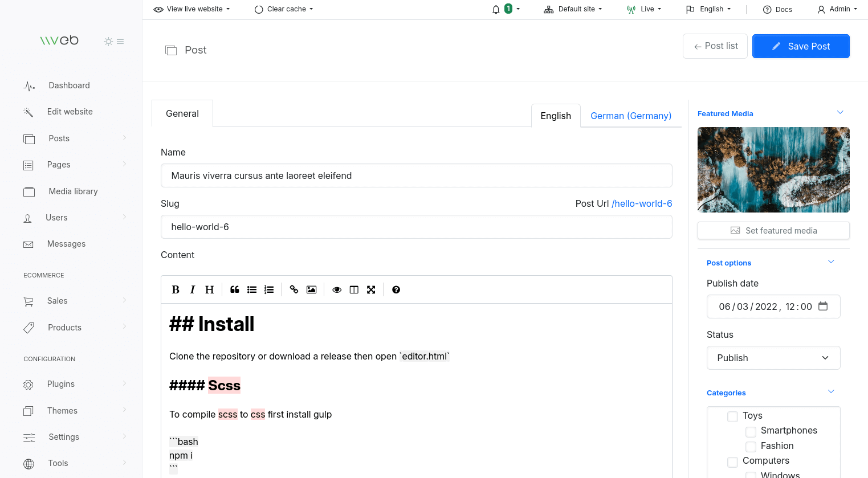
Task: Collapse the Post options section
Action: click(831, 262)
